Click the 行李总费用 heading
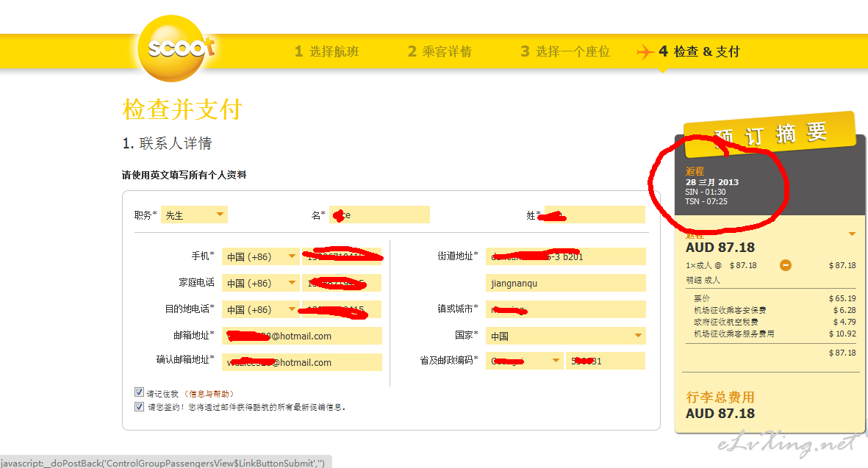This screenshot has width=868, height=468. [x=720, y=397]
